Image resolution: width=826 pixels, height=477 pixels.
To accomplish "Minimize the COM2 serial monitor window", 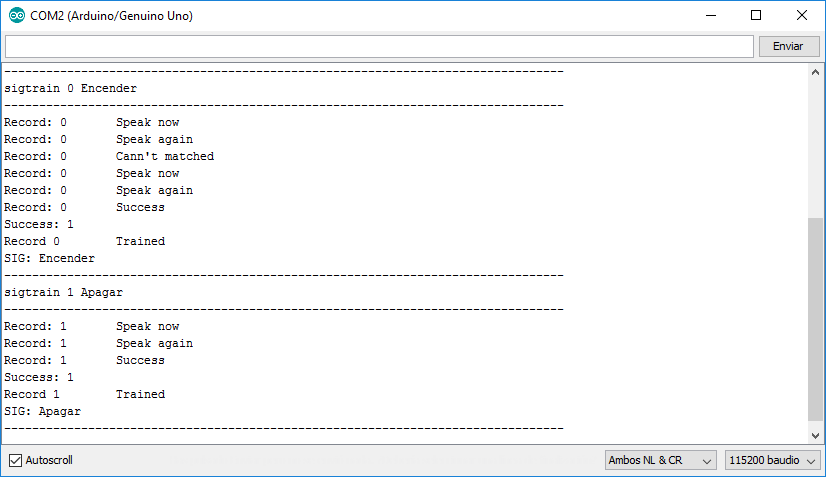I will [x=710, y=16].
